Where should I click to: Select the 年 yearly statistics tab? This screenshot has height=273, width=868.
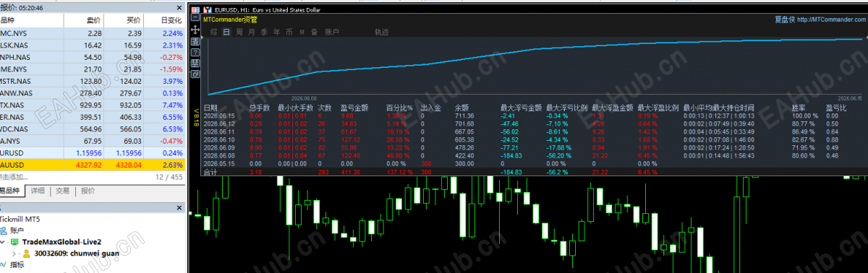click(x=276, y=32)
